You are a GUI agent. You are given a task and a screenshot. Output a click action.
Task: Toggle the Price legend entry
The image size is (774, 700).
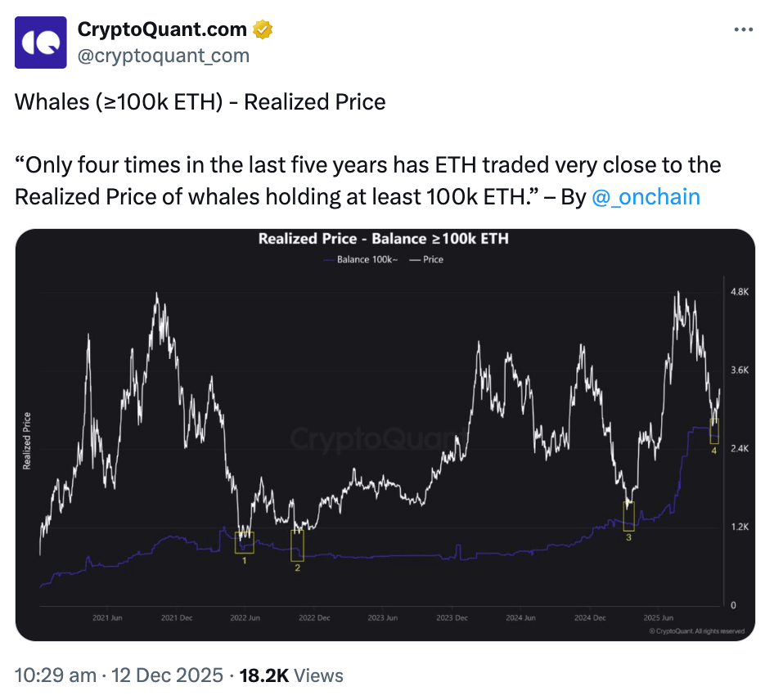427,259
